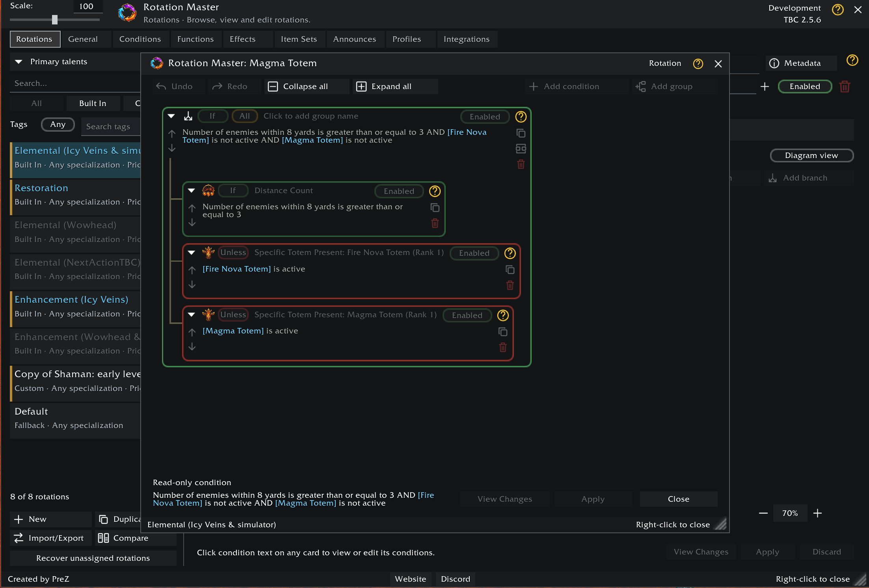Copy the top condition group
The width and height of the screenshot is (869, 588).
[521, 133]
